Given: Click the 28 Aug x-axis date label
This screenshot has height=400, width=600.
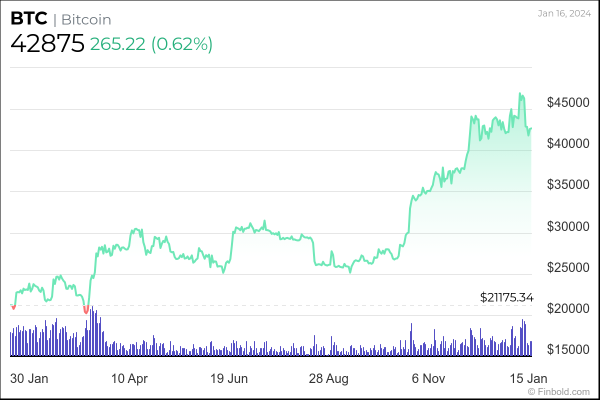Looking at the screenshot, I should pos(330,380).
